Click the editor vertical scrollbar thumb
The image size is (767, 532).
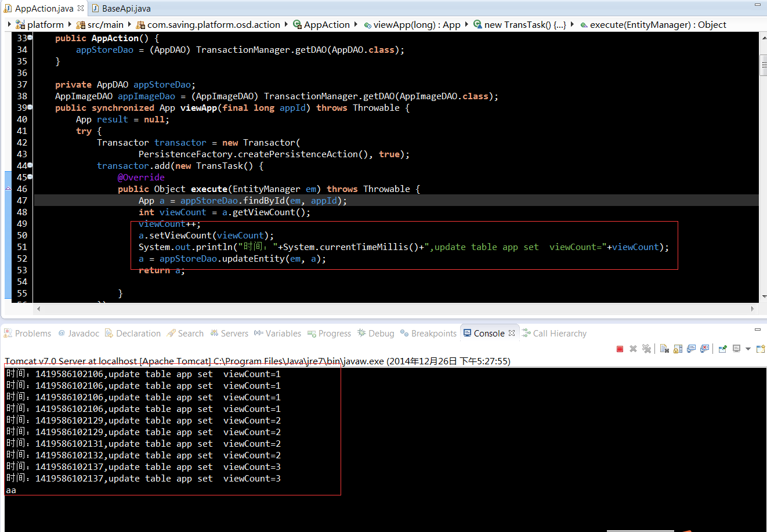coord(763,65)
